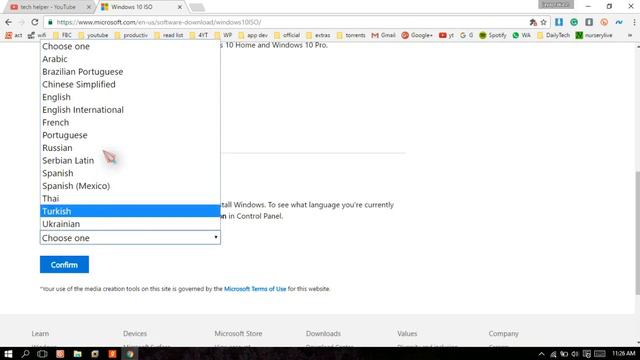Select Chinese Simplified option
The width and height of the screenshot is (640, 360).
coord(130,84)
